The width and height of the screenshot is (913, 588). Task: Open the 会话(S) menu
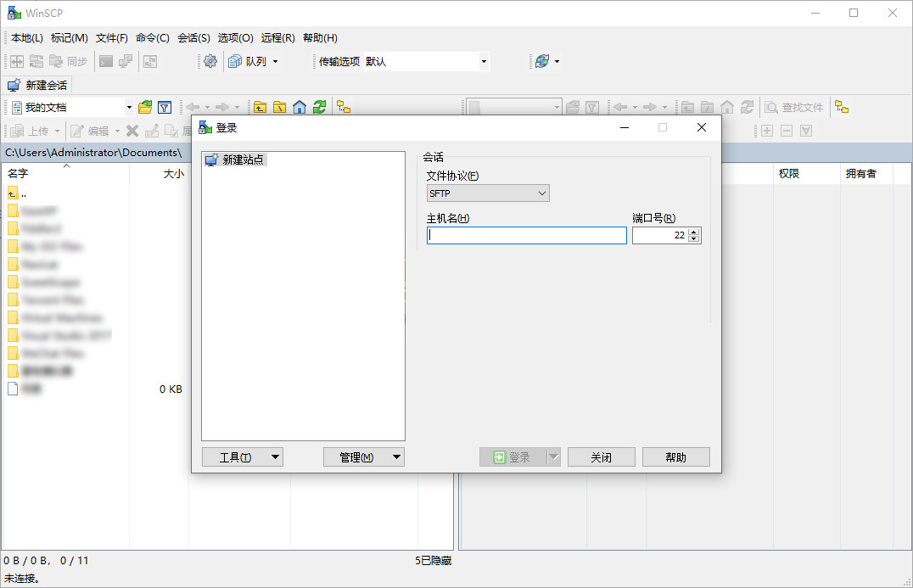[x=193, y=38]
